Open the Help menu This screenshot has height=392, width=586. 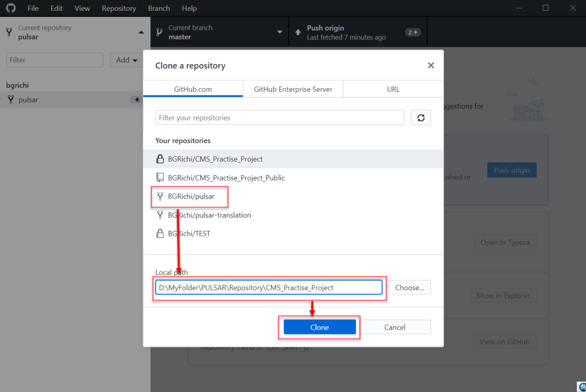pos(189,8)
